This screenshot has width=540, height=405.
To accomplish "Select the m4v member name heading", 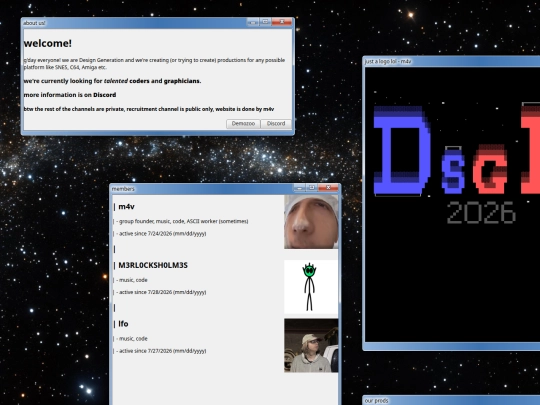I will (x=126, y=207).
